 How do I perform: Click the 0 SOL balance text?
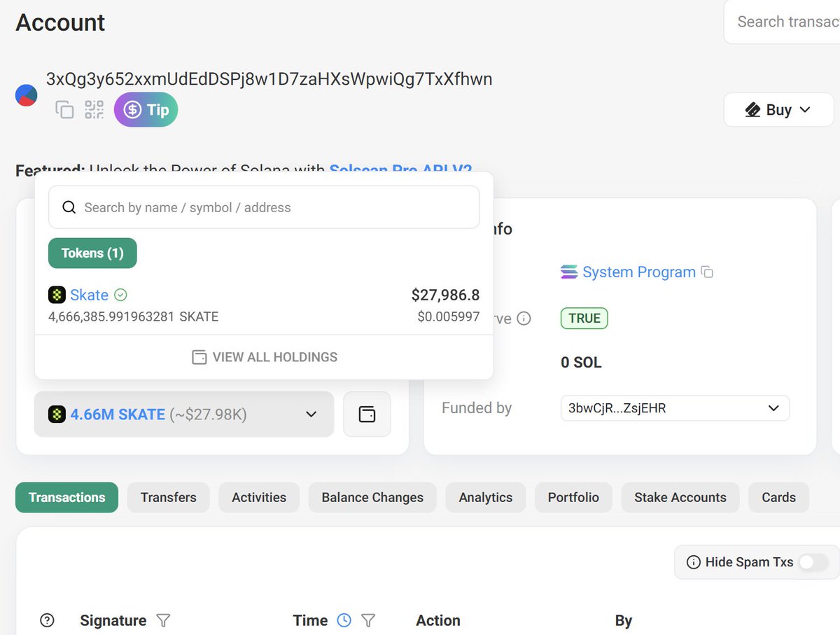[581, 363]
